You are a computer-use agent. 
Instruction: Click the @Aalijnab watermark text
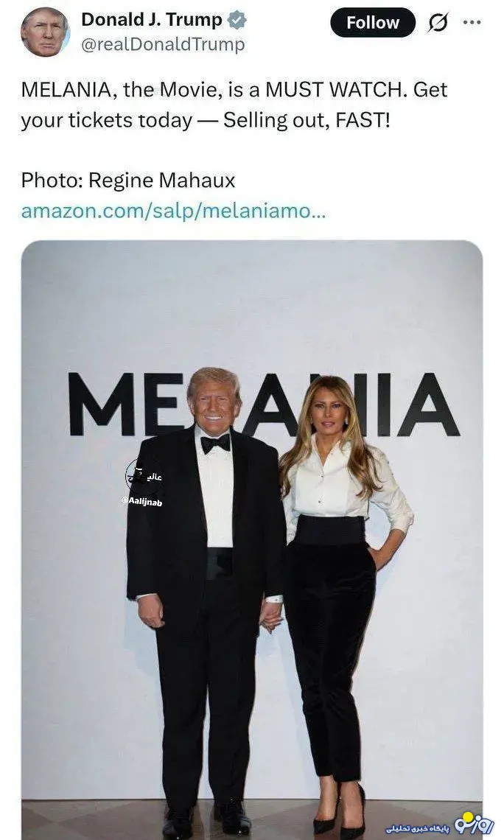coord(142,502)
